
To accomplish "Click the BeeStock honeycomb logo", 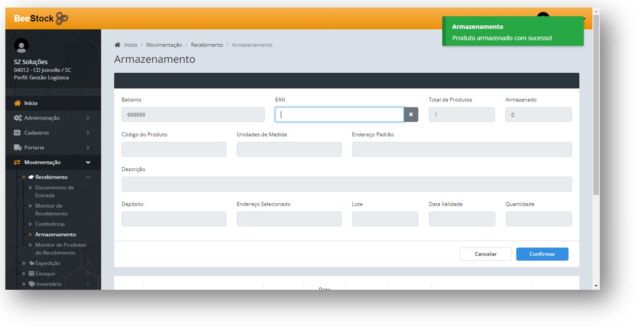I will tap(62, 18).
